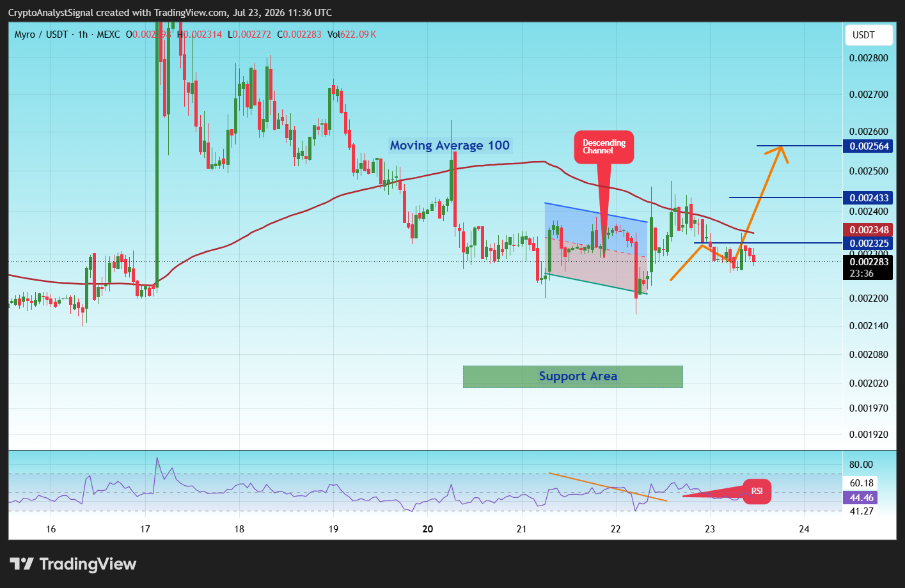Click the green Support Area box
Image resolution: width=905 pixels, height=588 pixels.
click(573, 376)
